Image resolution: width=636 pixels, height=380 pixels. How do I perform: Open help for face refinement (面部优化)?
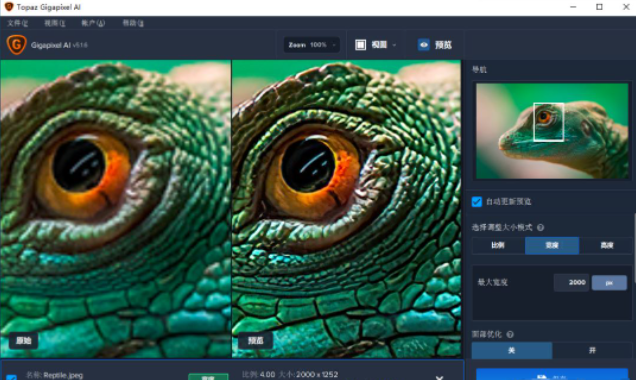510,334
